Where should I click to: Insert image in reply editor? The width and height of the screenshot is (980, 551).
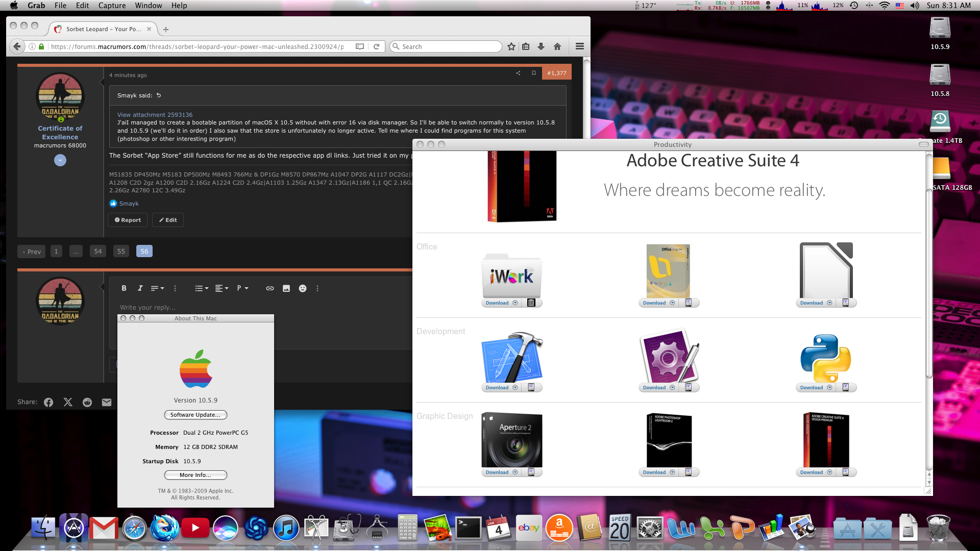286,288
